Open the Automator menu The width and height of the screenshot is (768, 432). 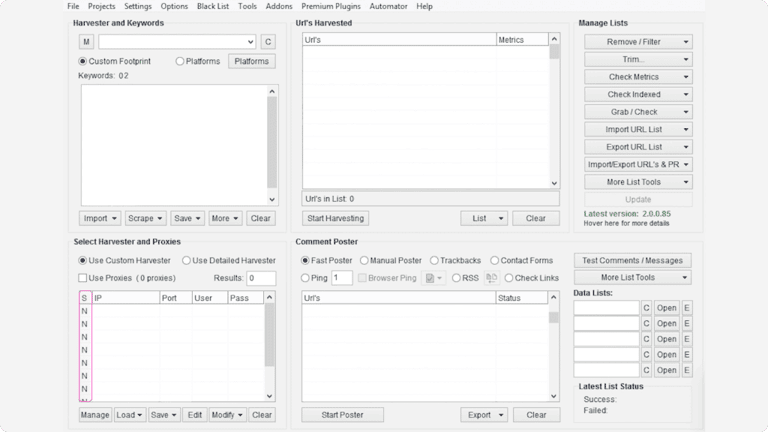(388, 6)
